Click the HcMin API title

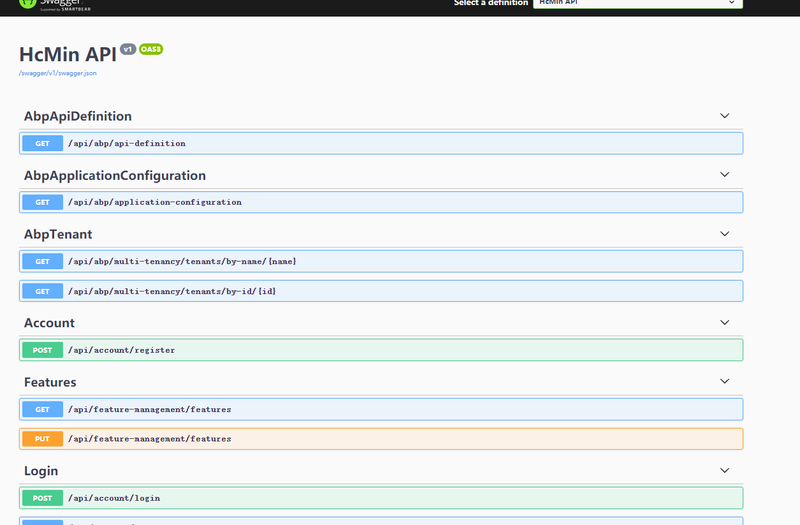(x=68, y=55)
